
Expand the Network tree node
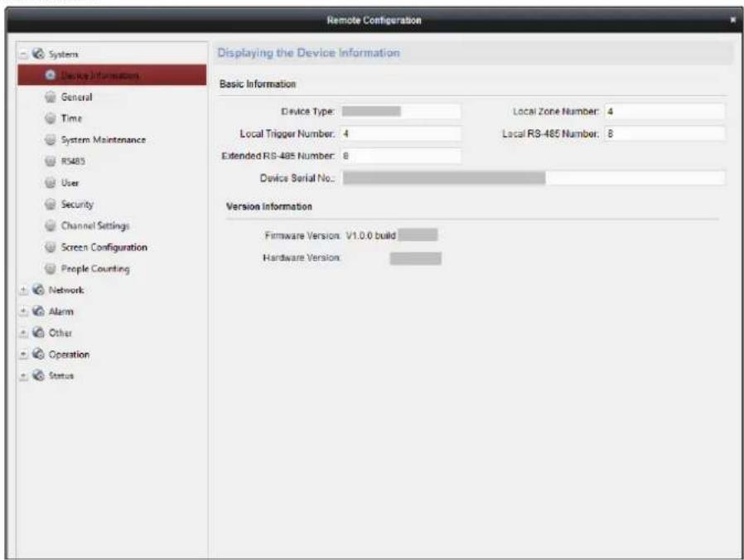[24, 290]
